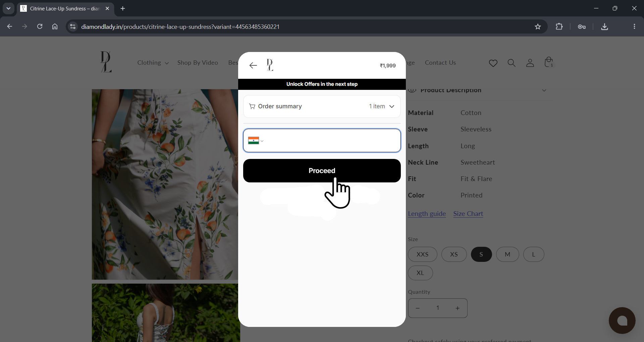The image size is (644, 342).
Task: Increase quantity with plus button
Action: click(x=458, y=308)
